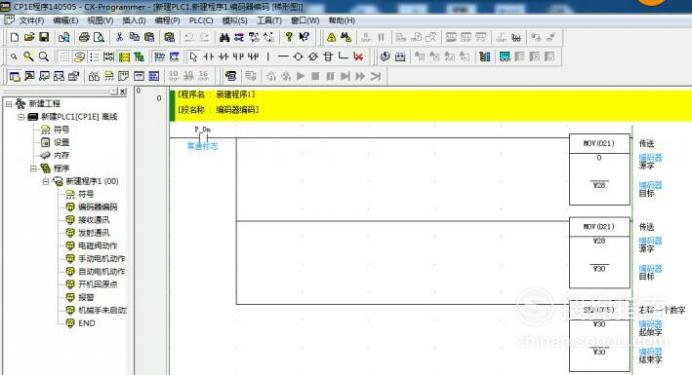Open the 工具(T) menu
The width and height of the screenshot is (692, 375).
pos(269,20)
